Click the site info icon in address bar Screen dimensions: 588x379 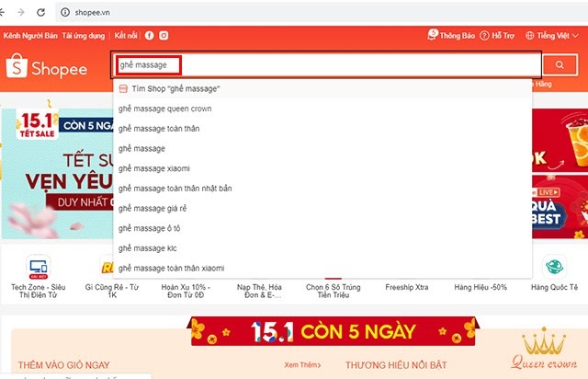click(65, 12)
